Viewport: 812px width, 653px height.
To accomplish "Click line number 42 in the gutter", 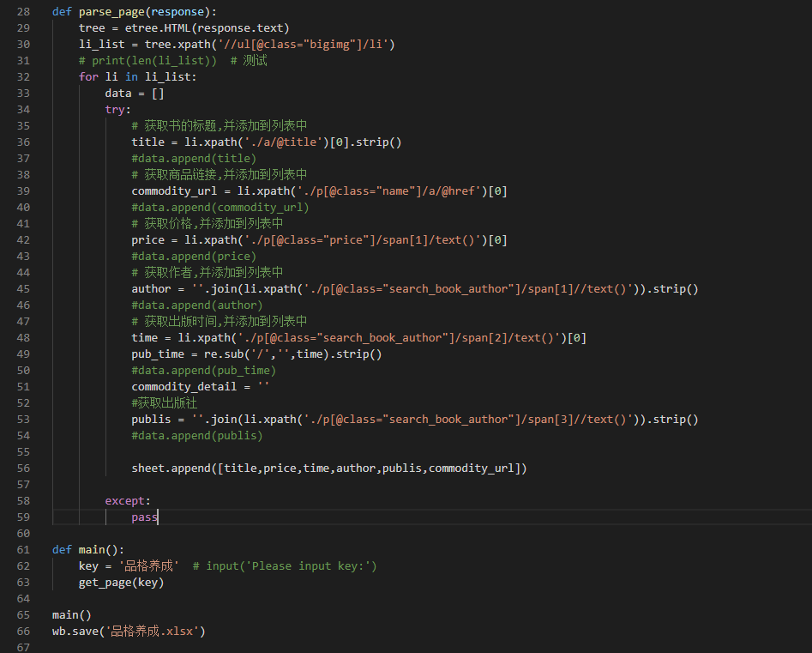I will point(23,240).
